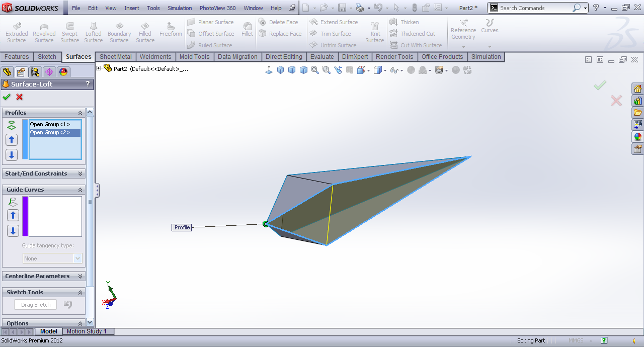Open the Insert menu

coord(132,8)
